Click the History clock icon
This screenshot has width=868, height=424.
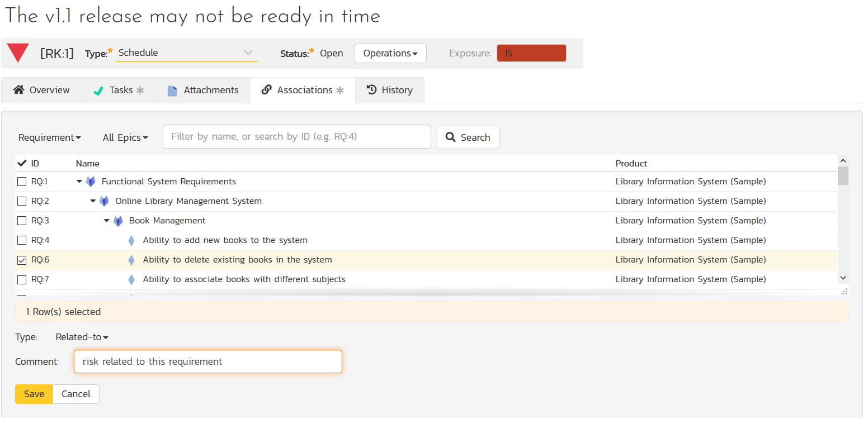click(x=371, y=90)
